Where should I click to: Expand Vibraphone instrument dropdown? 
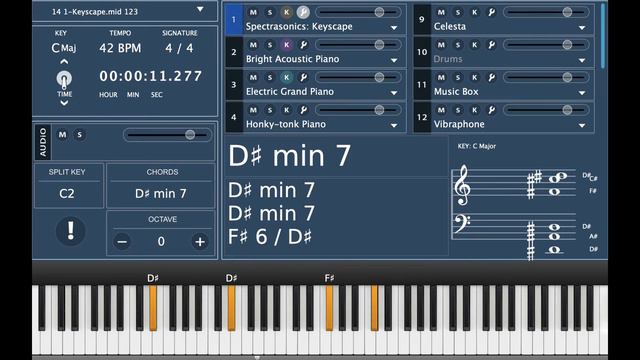(x=582, y=126)
